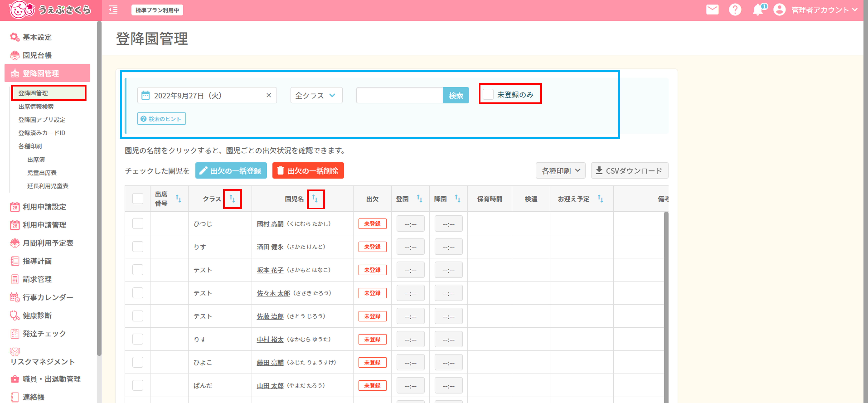The height and width of the screenshot is (403, 868).
Task: Select 児童出席表 submenu item
Action: point(42,173)
